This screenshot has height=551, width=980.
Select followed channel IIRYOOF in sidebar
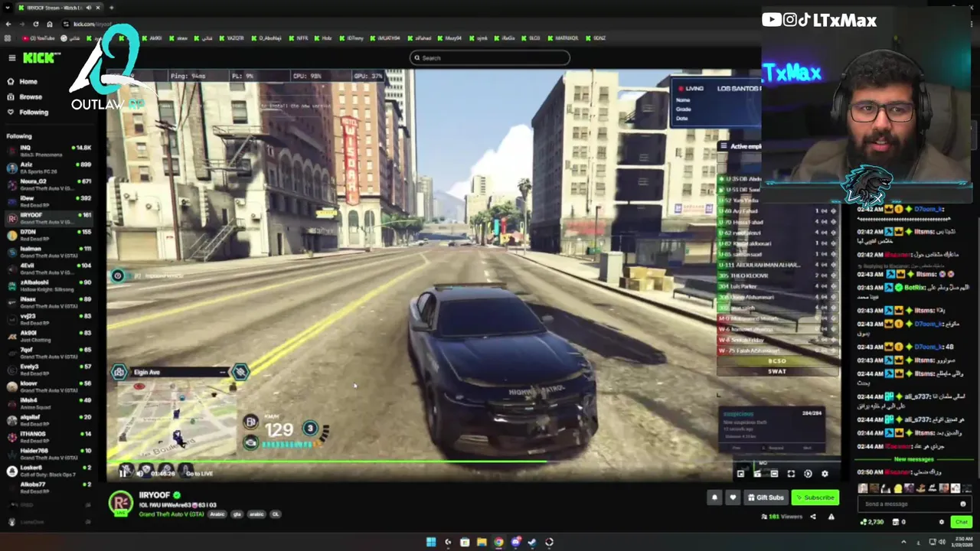(47, 217)
